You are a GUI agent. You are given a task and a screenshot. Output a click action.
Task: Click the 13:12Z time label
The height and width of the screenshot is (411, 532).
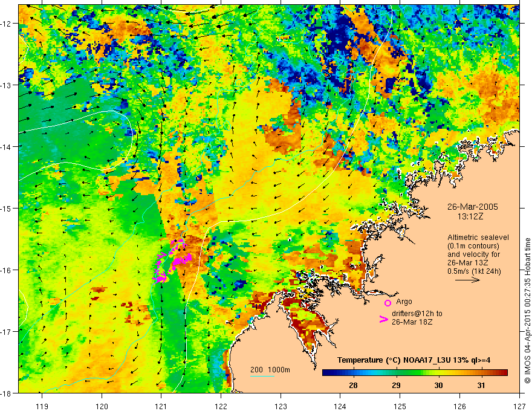tap(470, 216)
